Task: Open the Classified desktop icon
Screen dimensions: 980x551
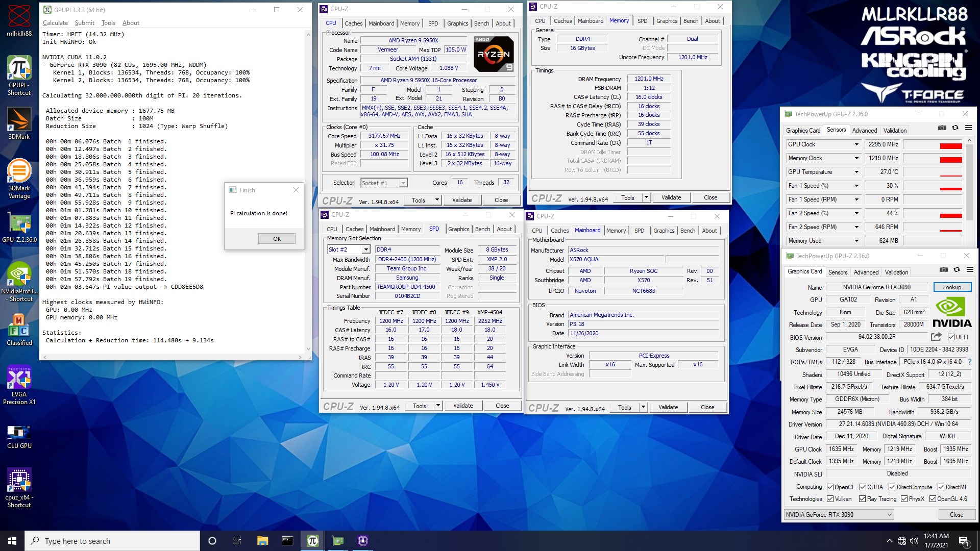Action: tap(19, 330)
